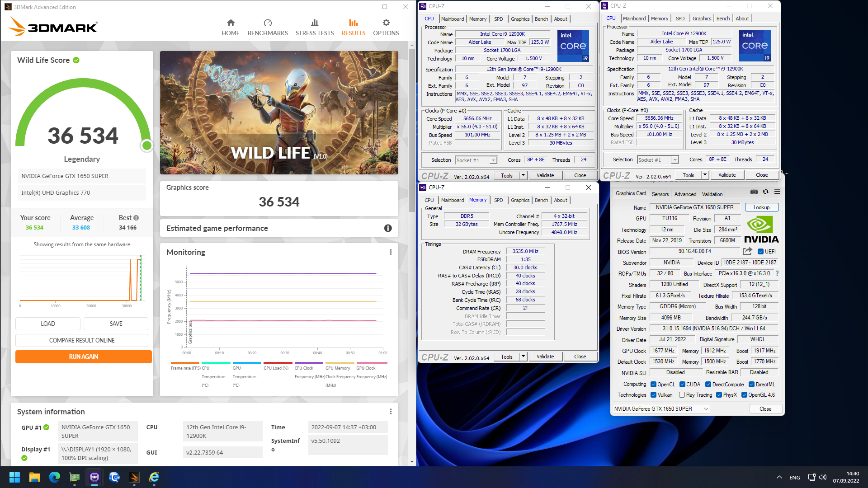This screenshot has height=488, width=868.
Task: Switch to Mainboard tab in left CPU-Z
Action: pyautogui.click(x=453, y=19)
